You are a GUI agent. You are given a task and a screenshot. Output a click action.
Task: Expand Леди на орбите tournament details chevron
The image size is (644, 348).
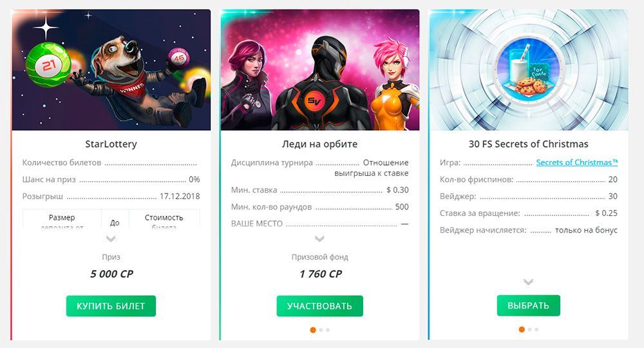pyautogui.click(x=319, y=238)
